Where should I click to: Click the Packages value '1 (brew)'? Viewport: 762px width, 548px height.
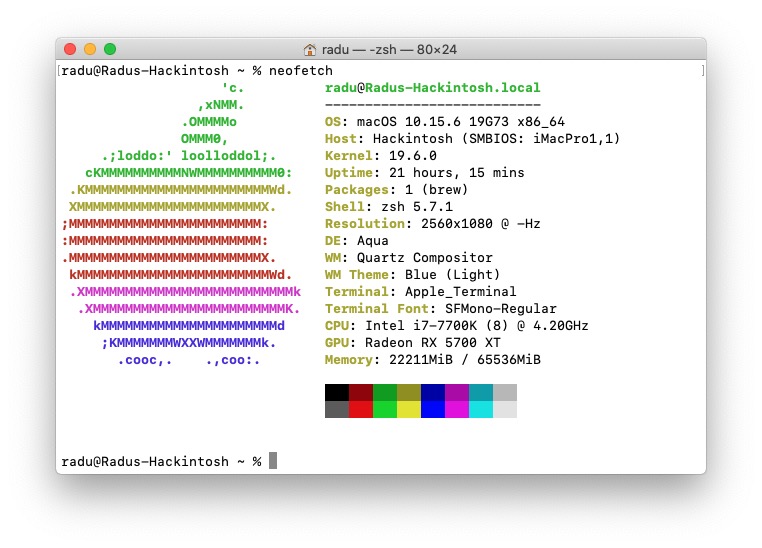click(436, 190)
